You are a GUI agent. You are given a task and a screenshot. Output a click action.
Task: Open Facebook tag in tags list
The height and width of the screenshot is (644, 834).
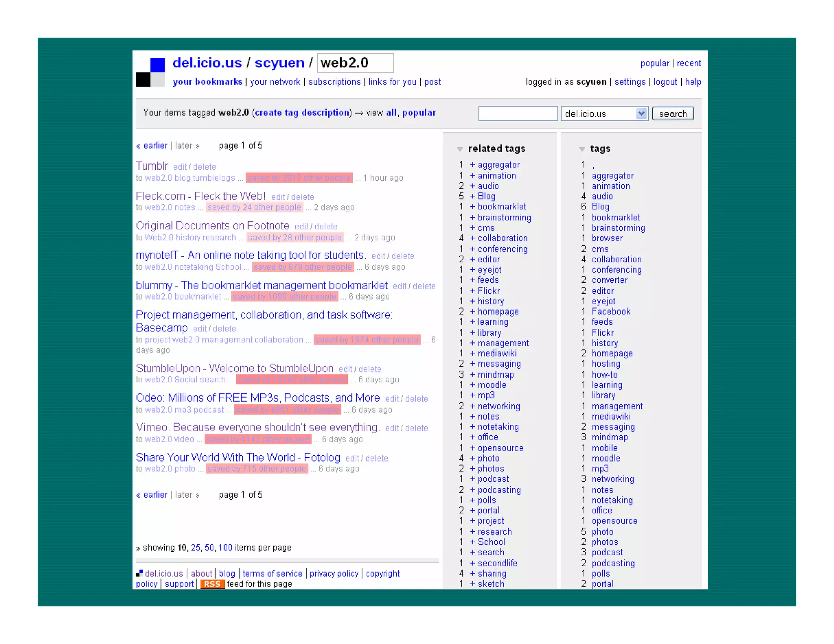[x=611, y=311]
